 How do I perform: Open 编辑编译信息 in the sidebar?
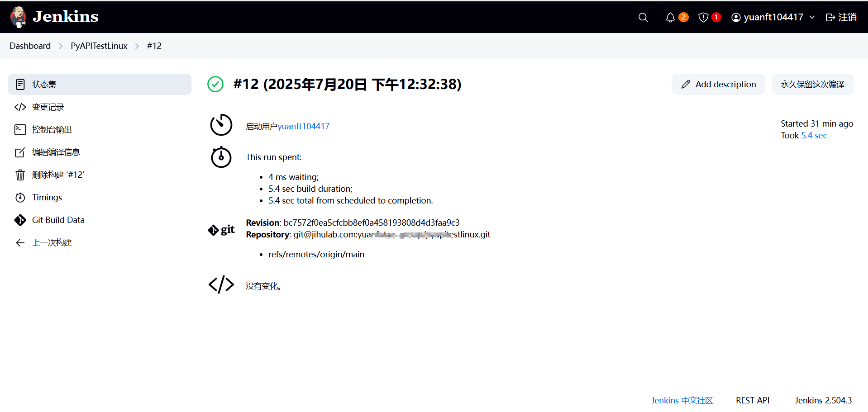click(100, 152)
